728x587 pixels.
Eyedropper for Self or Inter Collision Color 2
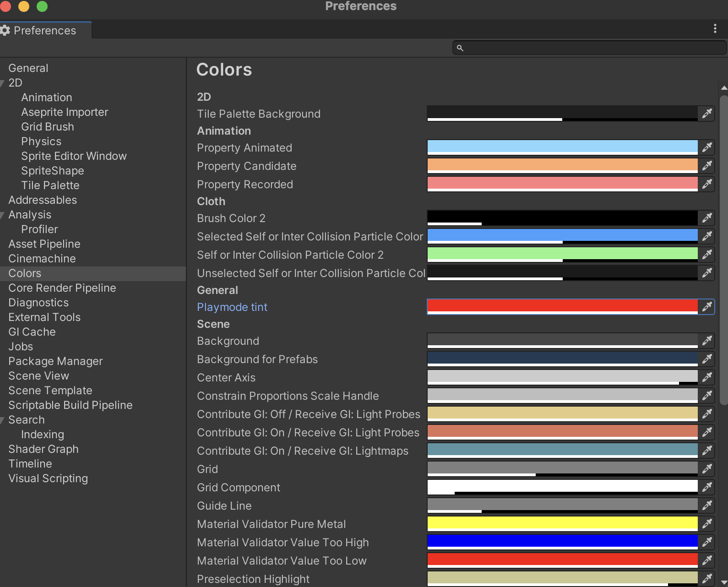pyautogui.click(x=707, y=255)
